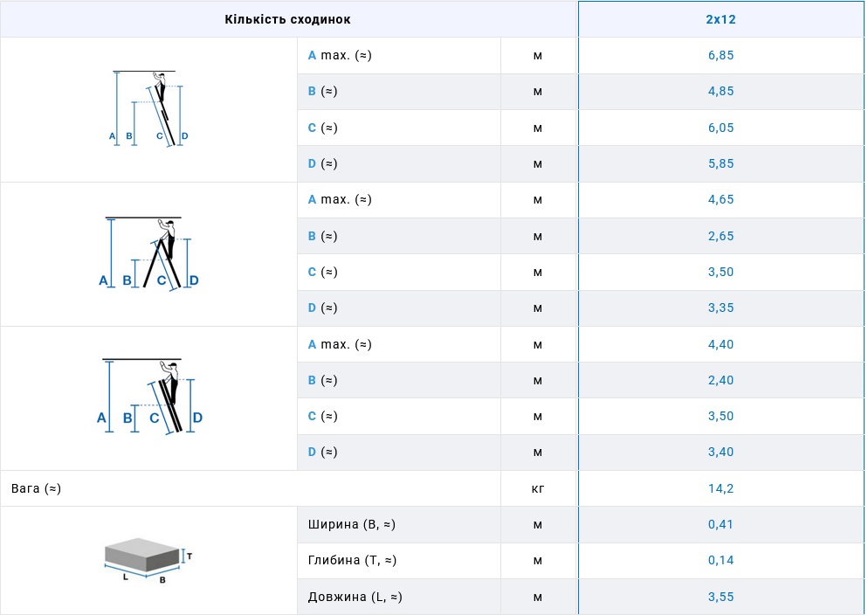The image size is (868, 615).
Task: Click the A-frame stepladder diagram illustration
Action: (148, 253)
